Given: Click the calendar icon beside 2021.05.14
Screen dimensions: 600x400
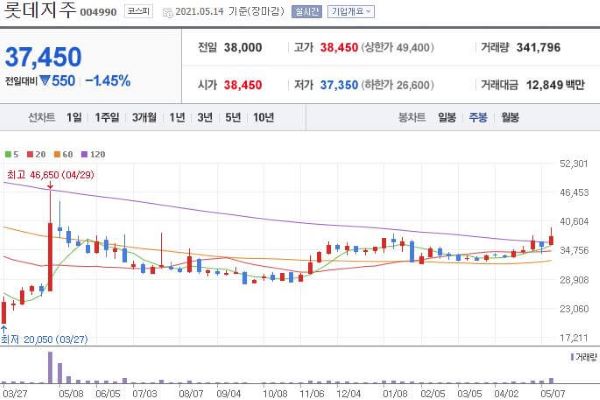Looking at the screenshot, I should (x=167, y=13).
